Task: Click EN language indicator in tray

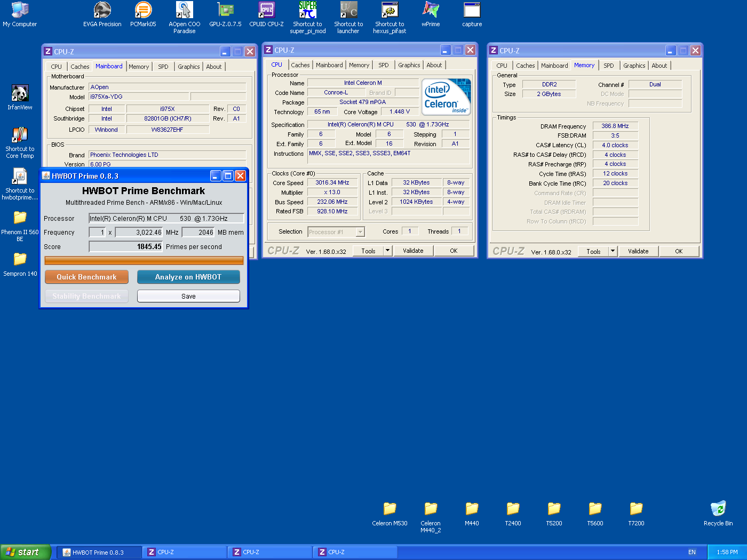Action: pos(692,552)
